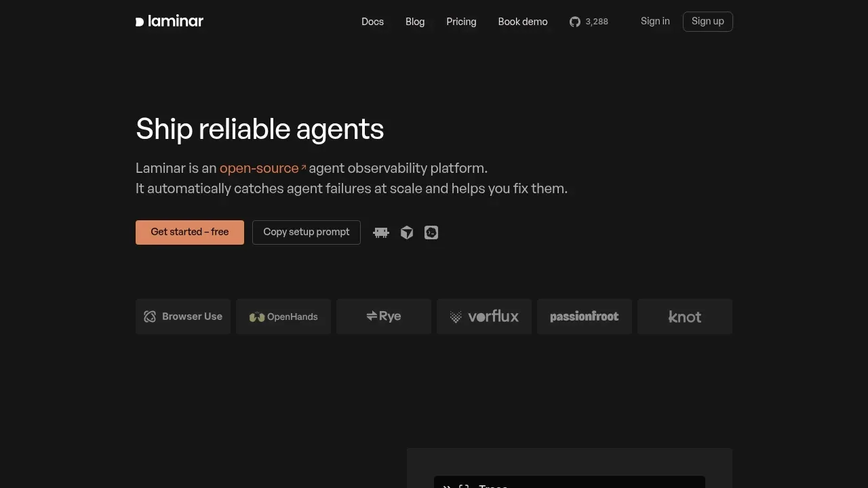Select the knot logo card
Viewport: 868px width, 488px height.
pyautogui.click(x=685, y=317)
